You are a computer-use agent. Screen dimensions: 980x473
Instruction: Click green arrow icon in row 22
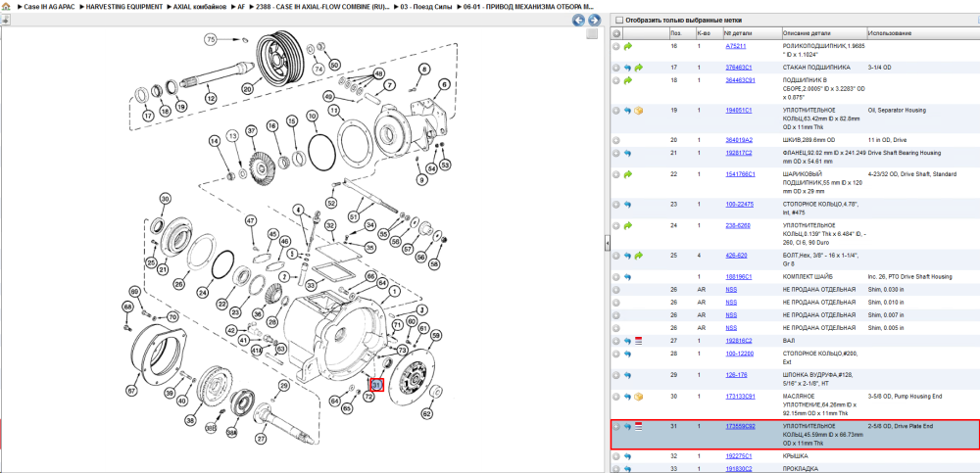628,174
